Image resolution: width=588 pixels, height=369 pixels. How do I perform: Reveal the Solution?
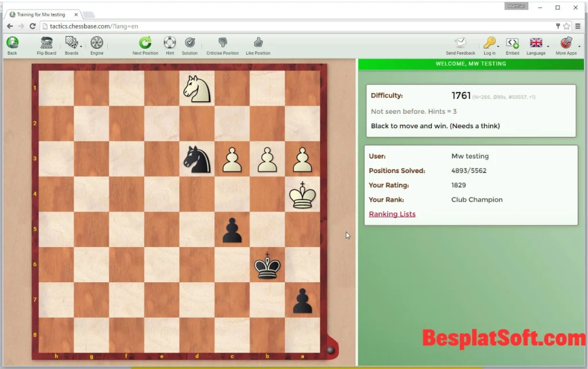(189, 43)
